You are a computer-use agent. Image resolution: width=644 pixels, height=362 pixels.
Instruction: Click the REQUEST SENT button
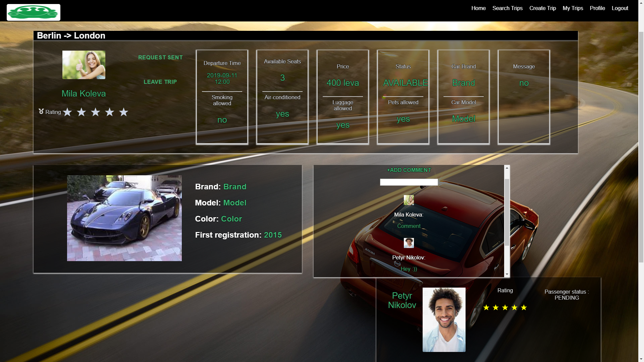click(160, 57)
